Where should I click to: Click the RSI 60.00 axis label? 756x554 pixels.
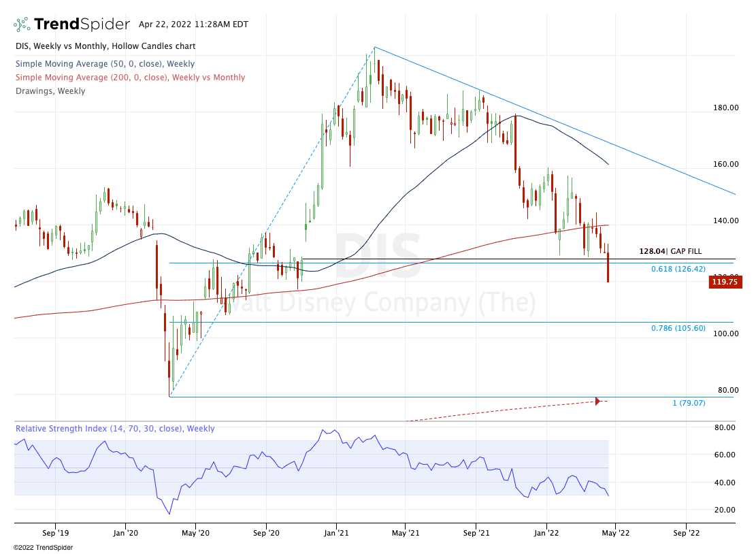point(725,455)
